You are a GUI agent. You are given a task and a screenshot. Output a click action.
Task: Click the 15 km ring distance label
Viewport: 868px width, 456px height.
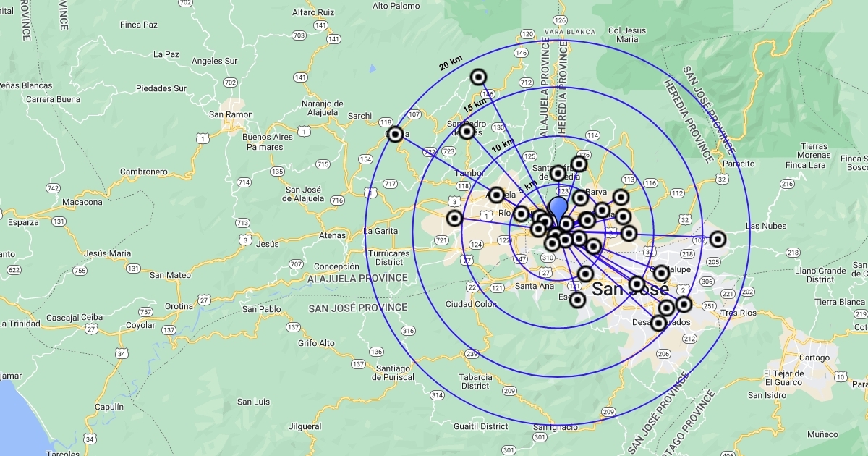point(475,106)
